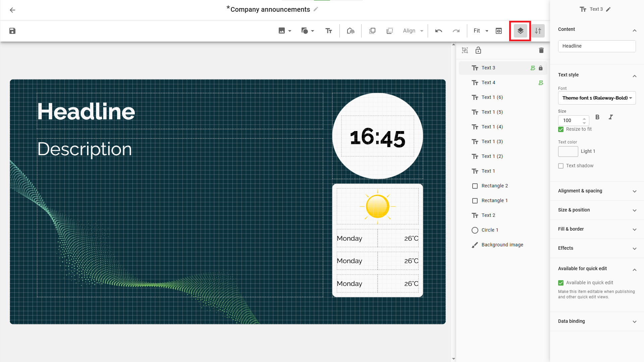The height and width of the screenshot is (362, 644).
Task: Click the save disk icon
Action: pyautogui.click(x=12, y=31)
